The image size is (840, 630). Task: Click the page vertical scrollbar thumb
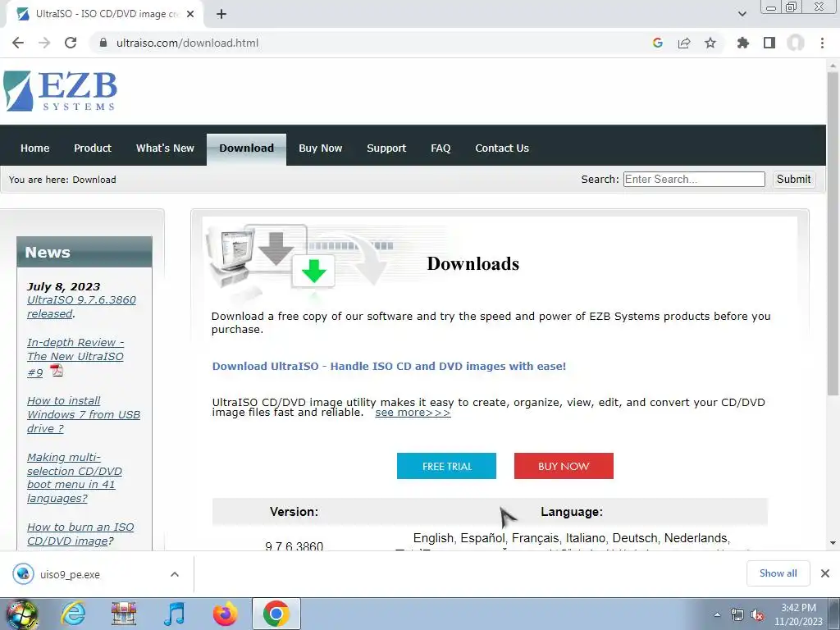point(833,233)
